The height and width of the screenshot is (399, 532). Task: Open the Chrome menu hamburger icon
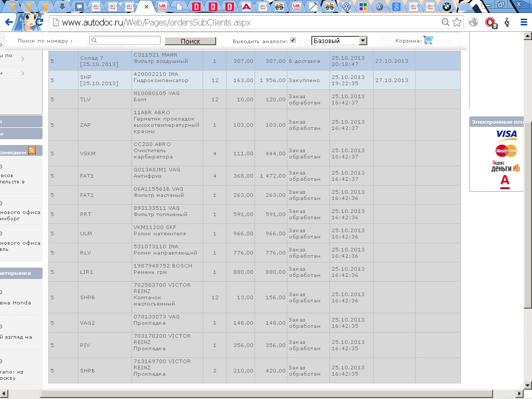524,22
